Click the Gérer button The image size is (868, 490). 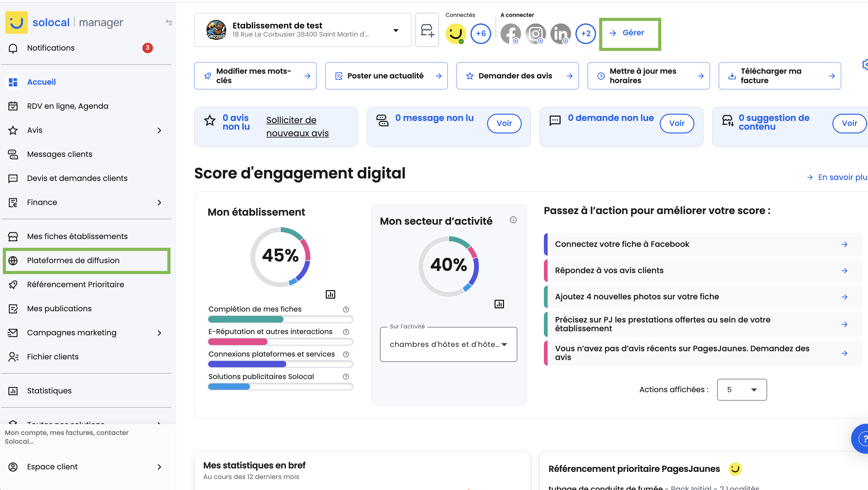click(629, 33)
